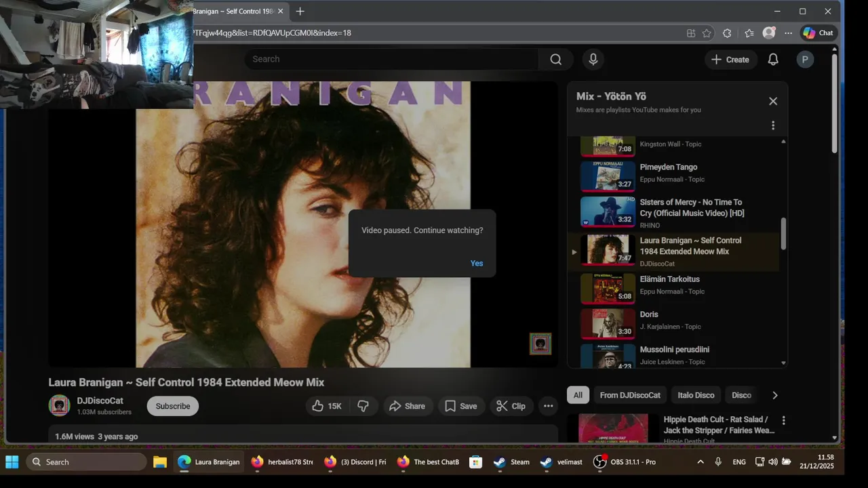Click the ENG language indicator

739,462
